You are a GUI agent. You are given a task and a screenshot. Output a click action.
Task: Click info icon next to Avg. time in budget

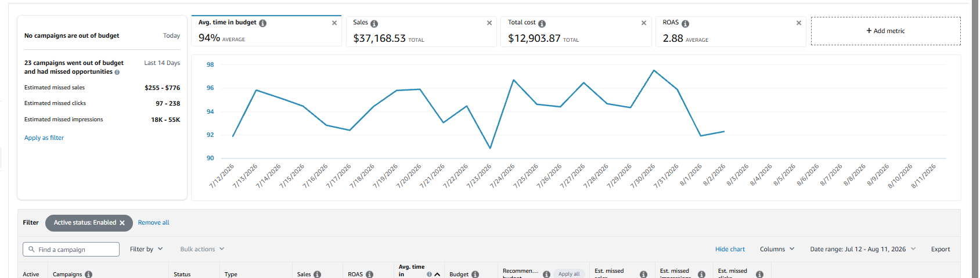point(263,23)
